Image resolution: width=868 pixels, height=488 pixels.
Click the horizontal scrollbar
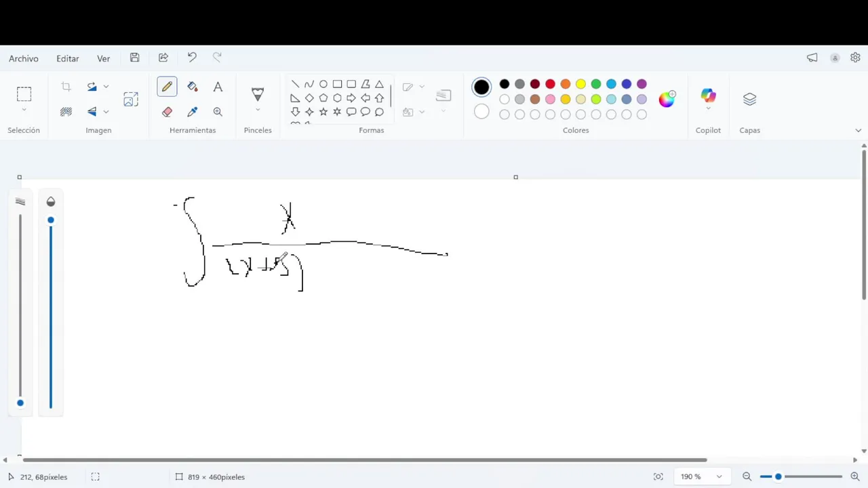click(x=365, y=460)
